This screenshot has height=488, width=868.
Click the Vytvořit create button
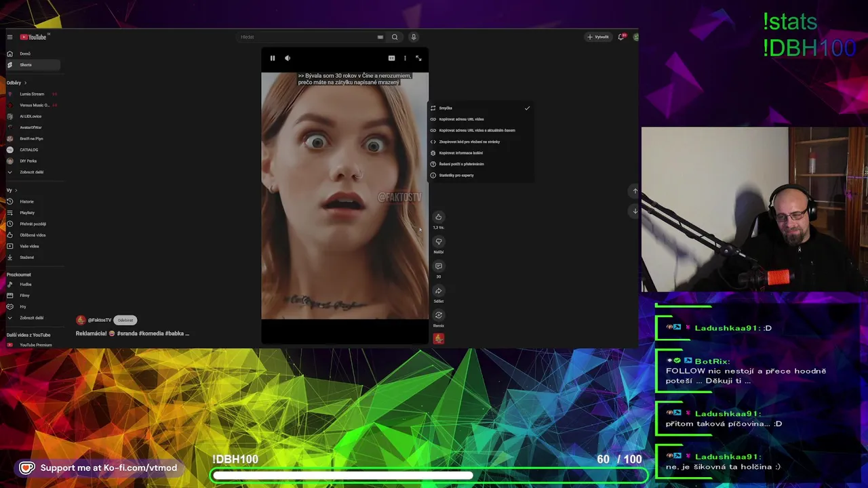598,37
